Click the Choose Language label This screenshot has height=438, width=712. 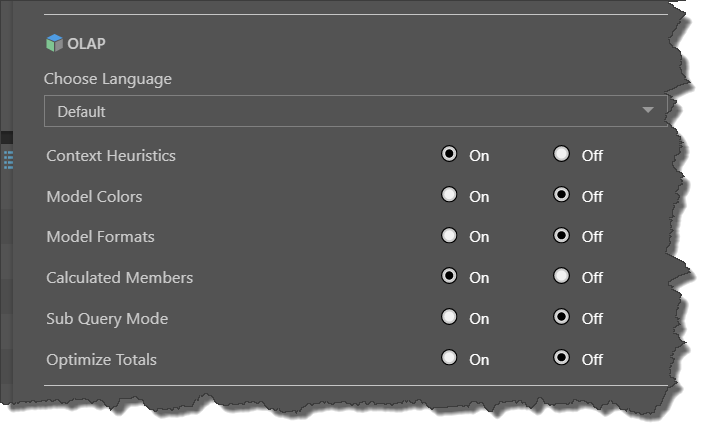click(108, 79)
